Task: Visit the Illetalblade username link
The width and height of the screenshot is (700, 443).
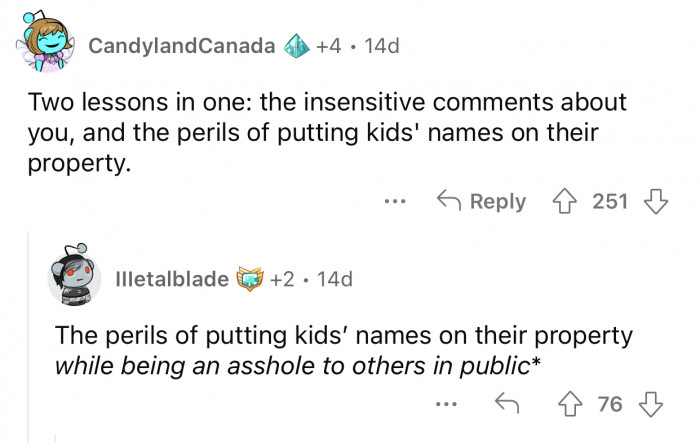Action: (x=172, y=279)
